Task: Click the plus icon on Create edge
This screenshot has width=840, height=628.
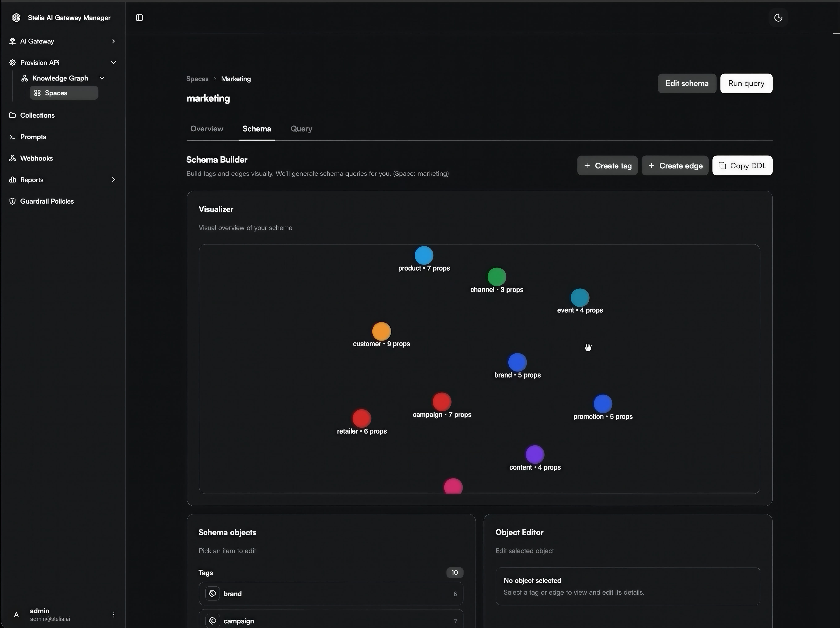Action: tap(651, 165)
